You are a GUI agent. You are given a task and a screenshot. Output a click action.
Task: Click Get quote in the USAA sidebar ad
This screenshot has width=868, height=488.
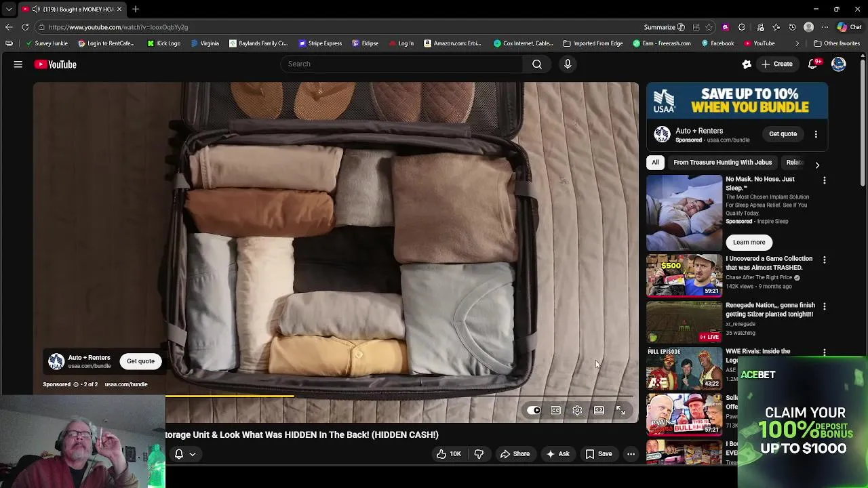click(783, 134)
